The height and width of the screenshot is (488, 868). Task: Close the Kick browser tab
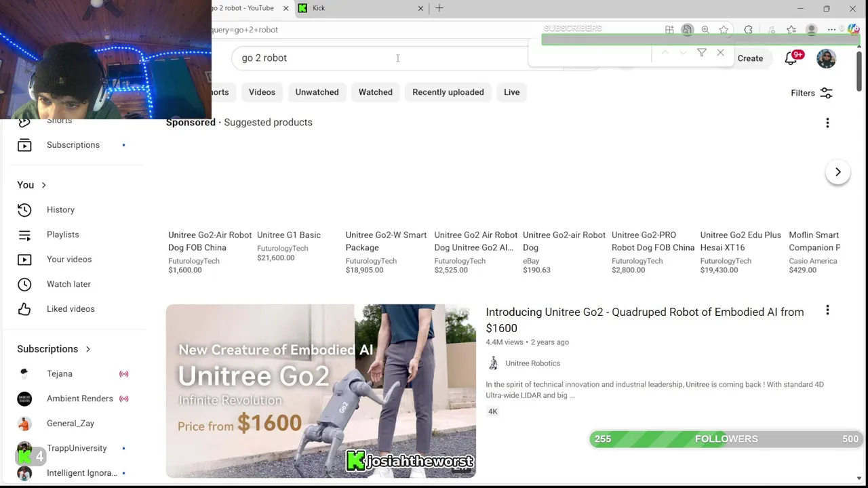pyautogui.click(x=420, y=8)
